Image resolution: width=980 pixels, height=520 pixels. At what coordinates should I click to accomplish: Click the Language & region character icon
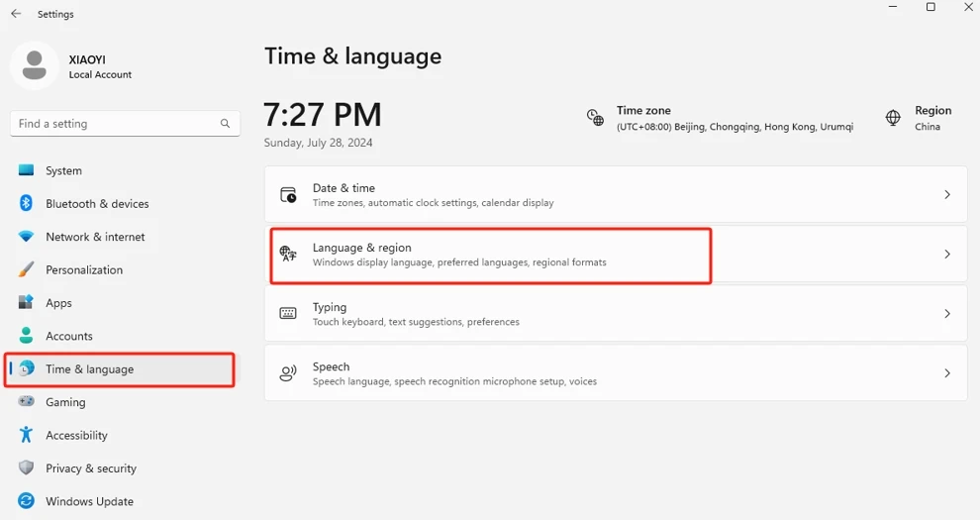pyautogui.click(x=288, y=254)
